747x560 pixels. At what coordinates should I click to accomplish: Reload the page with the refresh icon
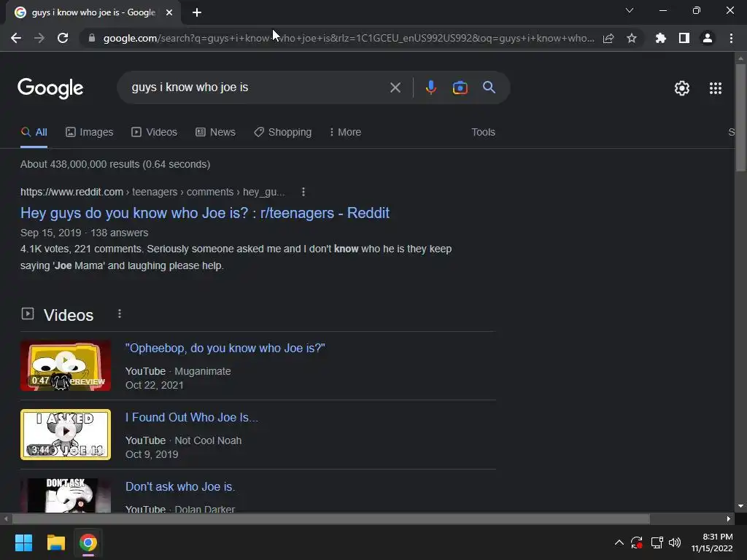(x=63, y=38)
